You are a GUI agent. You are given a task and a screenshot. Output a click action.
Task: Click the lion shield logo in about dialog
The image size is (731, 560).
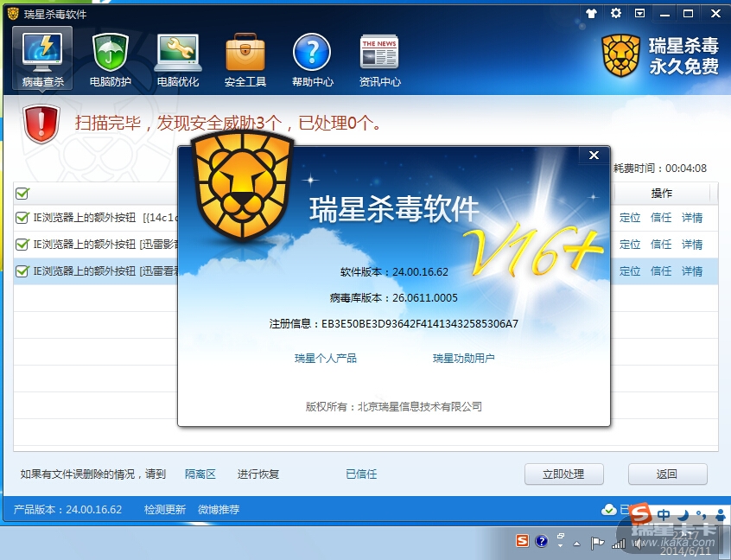(x=243, y=185)
